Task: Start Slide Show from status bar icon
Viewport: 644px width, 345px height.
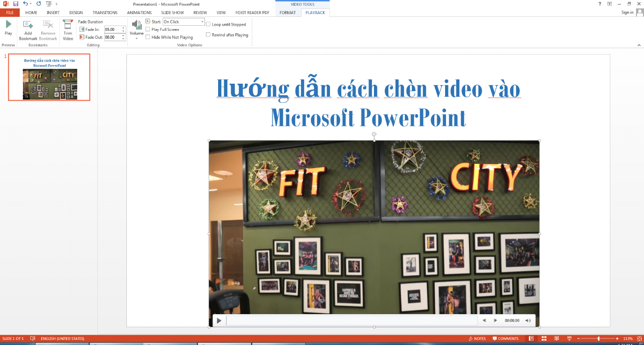Action: [569, 338]
